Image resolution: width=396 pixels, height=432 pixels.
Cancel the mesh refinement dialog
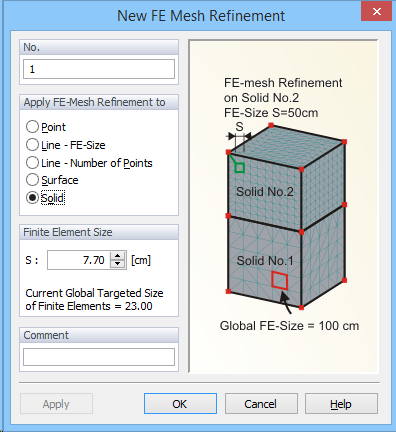pos(261,404)
